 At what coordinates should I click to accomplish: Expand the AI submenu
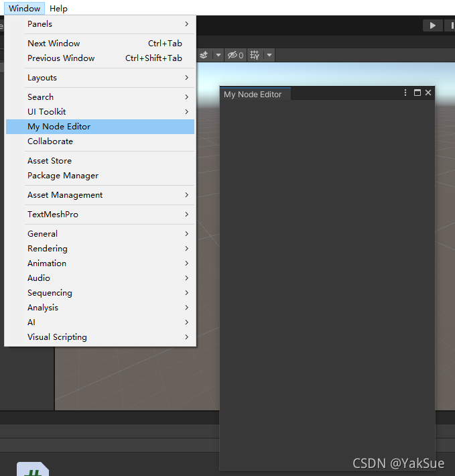click(x=100, y=322)
